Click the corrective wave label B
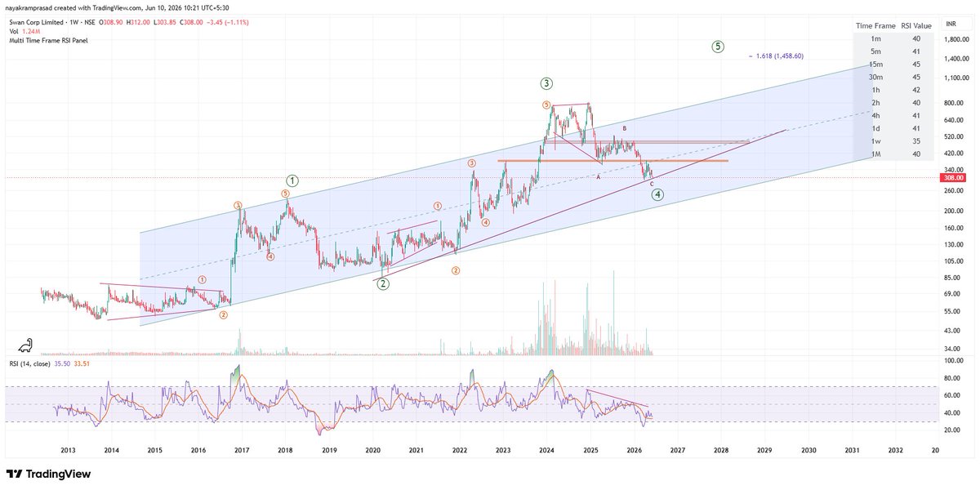This screenshot has width=980, height=490. 624,128
